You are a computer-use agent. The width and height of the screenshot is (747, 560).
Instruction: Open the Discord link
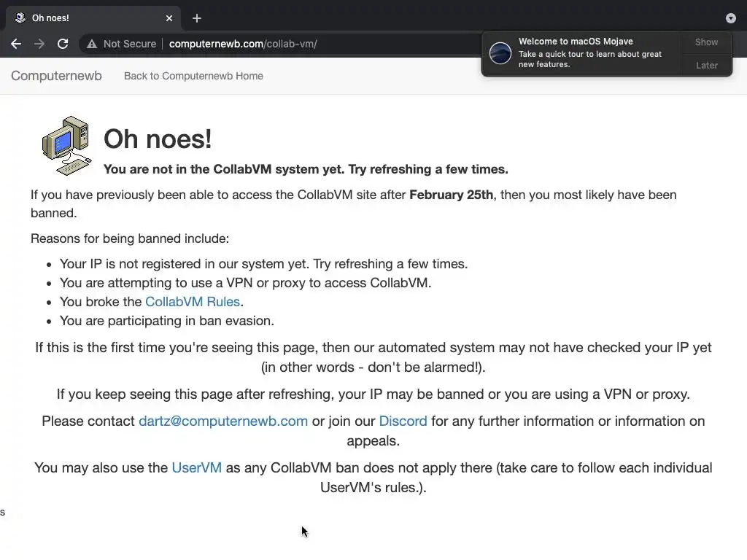pos(403,421)
